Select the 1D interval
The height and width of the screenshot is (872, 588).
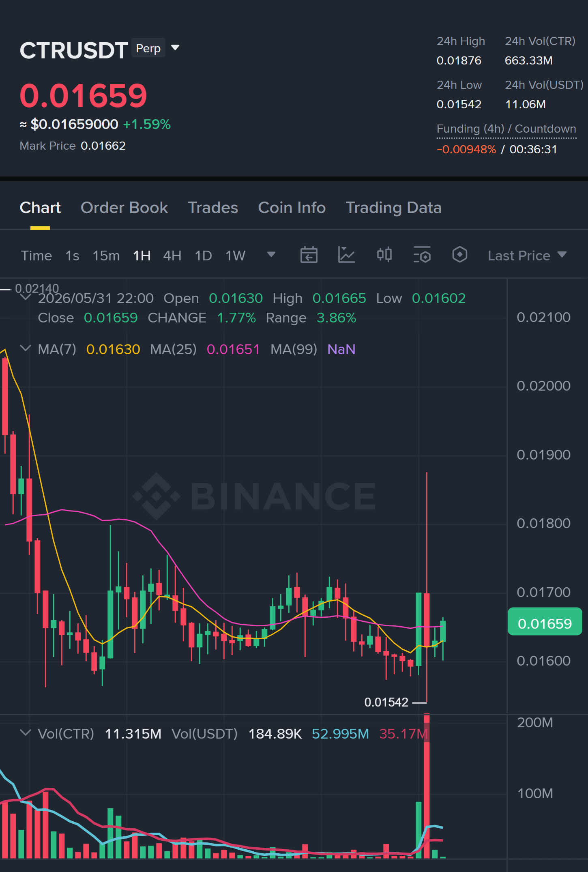click(x=204, y=256)
